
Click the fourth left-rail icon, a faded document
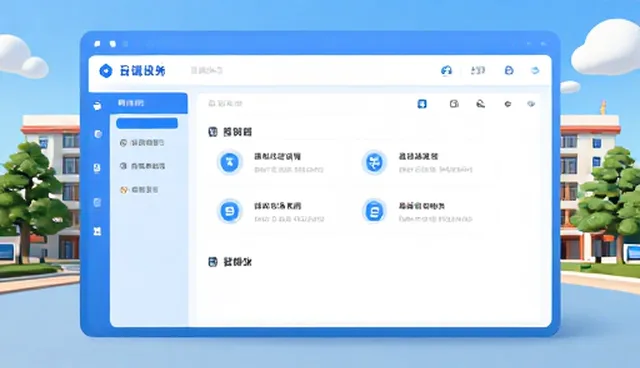tap(97, 202)
